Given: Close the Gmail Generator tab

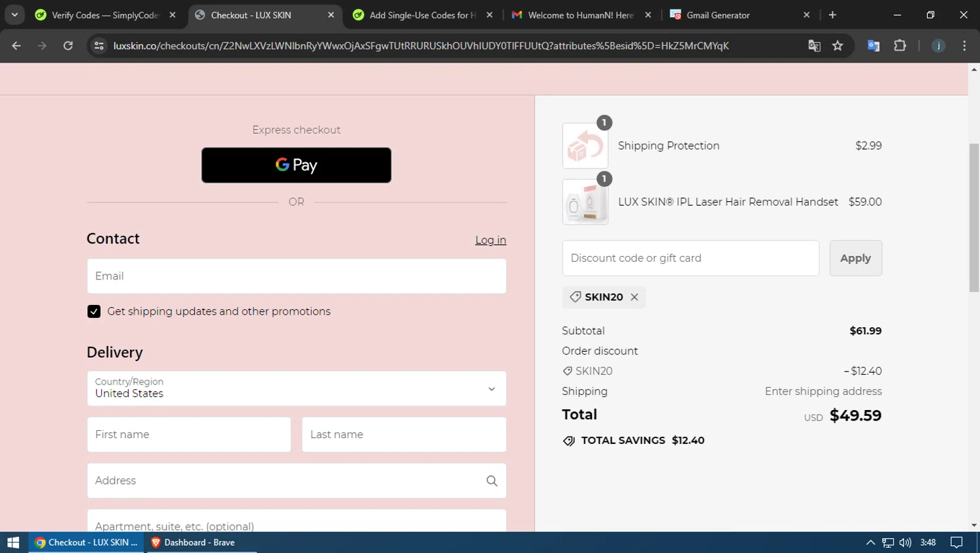Looking at the screenshot, I should 806,15.
